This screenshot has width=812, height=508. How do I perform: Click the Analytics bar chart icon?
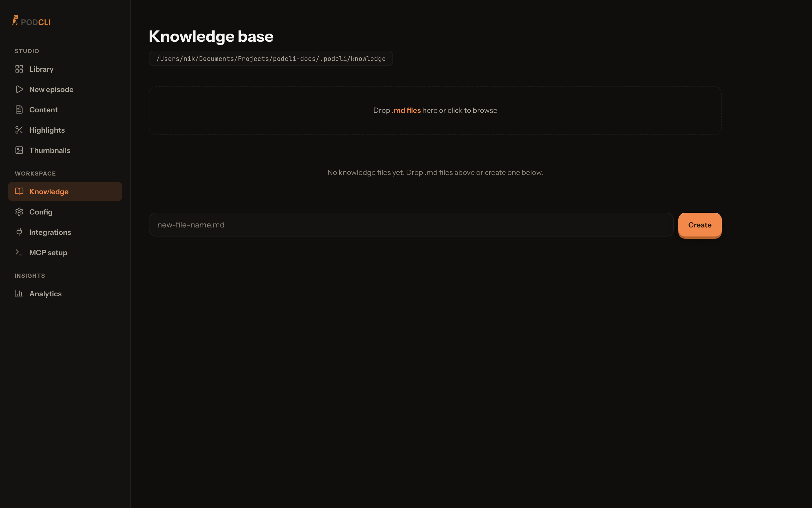pyautogui.click(x=19, y=294)
